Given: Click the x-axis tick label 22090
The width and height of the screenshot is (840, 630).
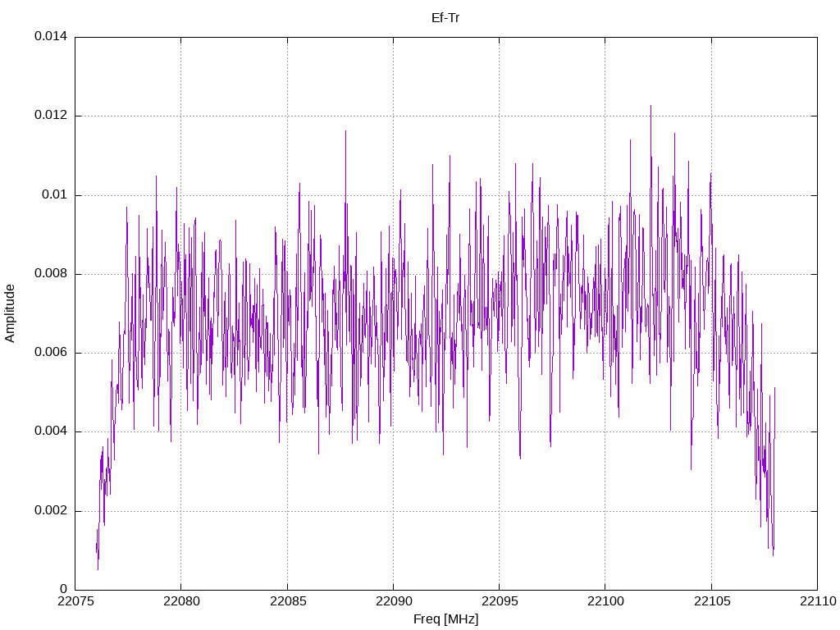Looking at the screenshot, I should (394, 601).
